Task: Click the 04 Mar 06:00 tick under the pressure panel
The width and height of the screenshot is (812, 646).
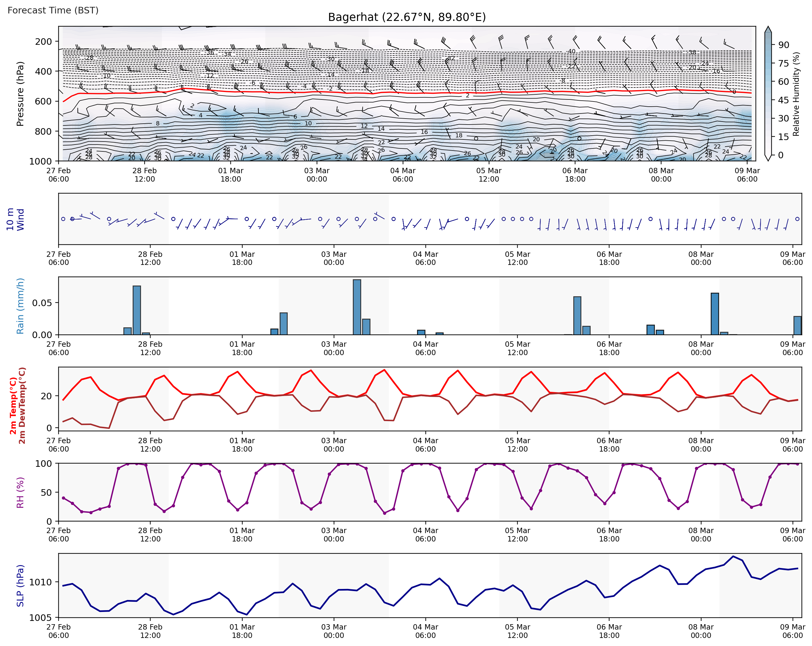Action: click(x=403, y=175)
